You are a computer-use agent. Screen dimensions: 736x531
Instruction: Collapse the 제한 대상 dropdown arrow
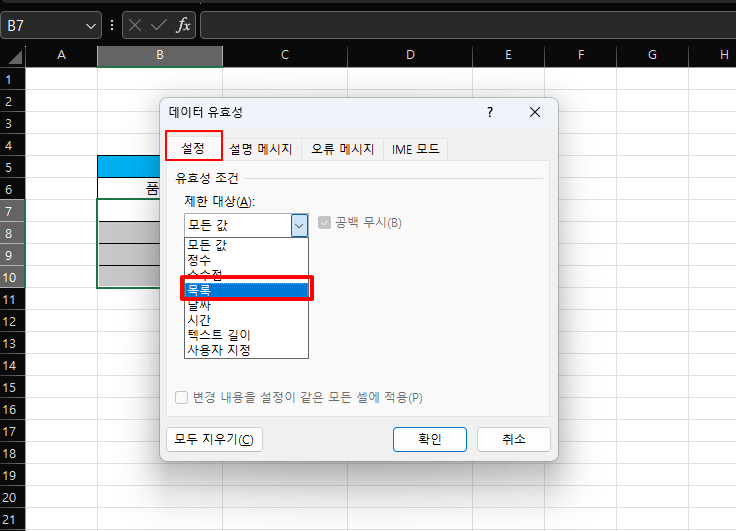299,225
